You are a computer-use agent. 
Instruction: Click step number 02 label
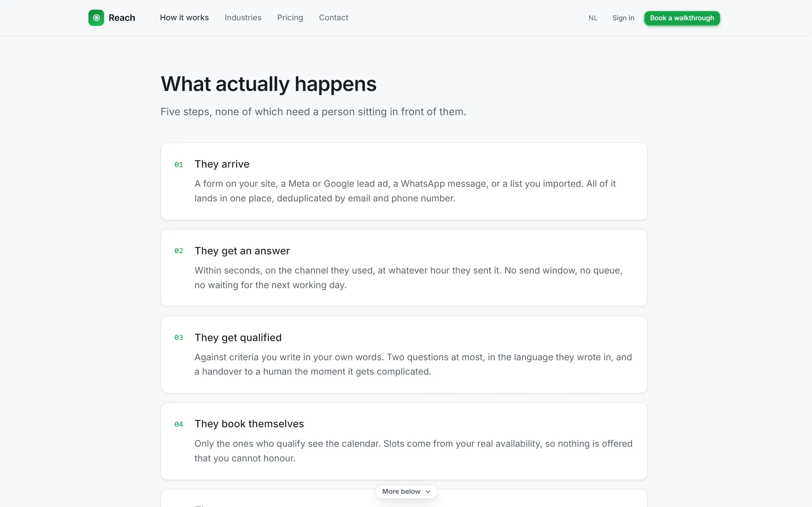[178, 251]
